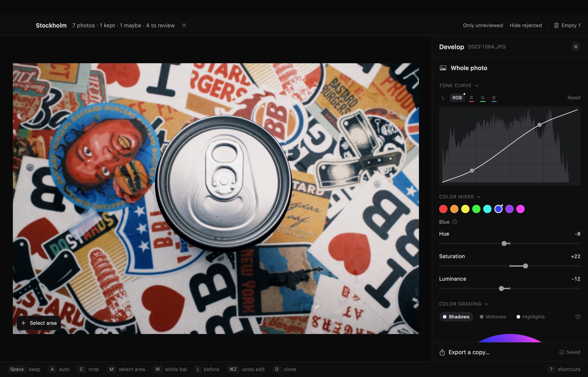Pick the green color mixer swatch
This screenshot has height=377, width=588.
(476, 209)
